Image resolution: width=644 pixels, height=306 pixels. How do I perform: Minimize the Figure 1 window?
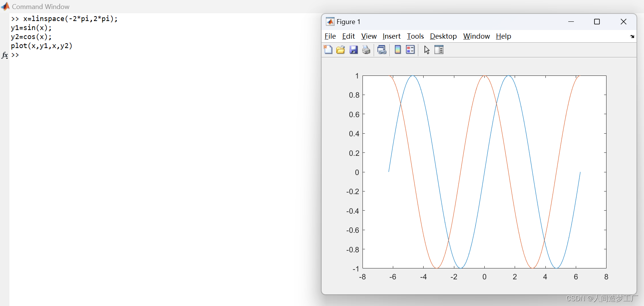pos(571,22)
